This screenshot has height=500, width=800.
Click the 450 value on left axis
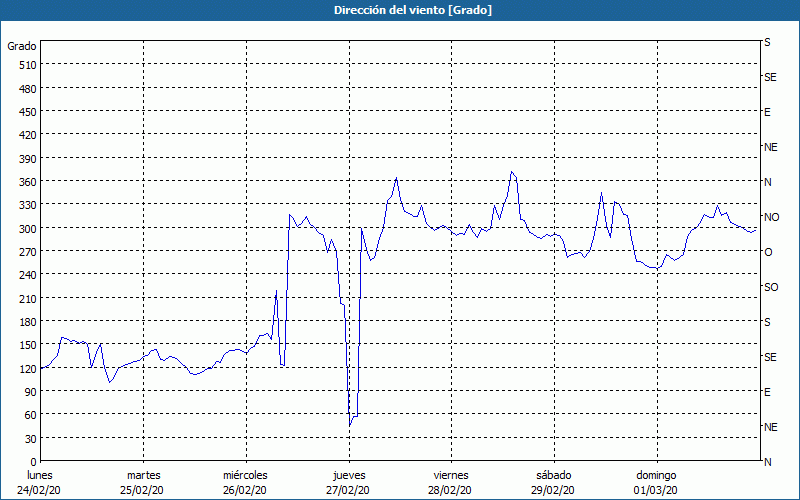[28, 112]
